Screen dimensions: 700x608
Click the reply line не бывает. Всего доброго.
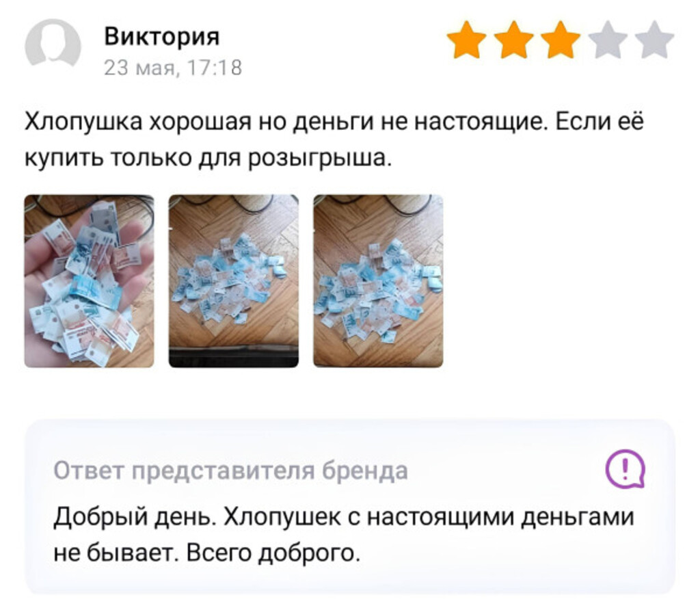(x=206, y=553)
